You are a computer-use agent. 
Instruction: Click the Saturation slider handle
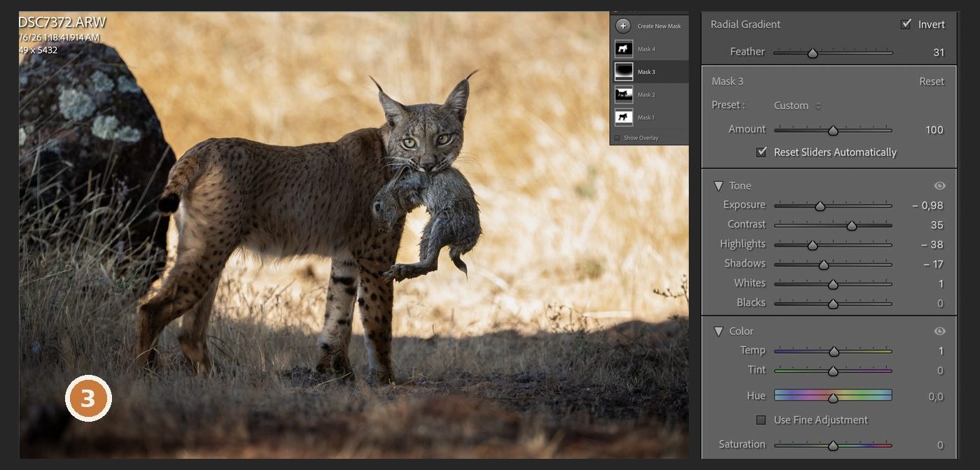click(x=833, y=445)
